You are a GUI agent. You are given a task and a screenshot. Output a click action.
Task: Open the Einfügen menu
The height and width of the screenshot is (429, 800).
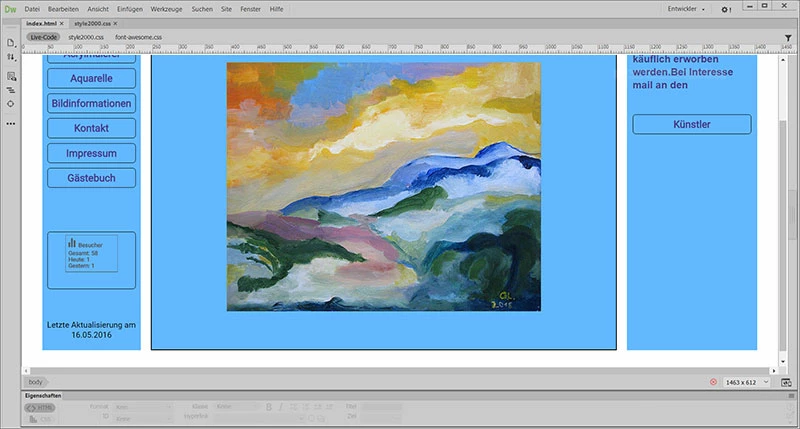point(130,9)
